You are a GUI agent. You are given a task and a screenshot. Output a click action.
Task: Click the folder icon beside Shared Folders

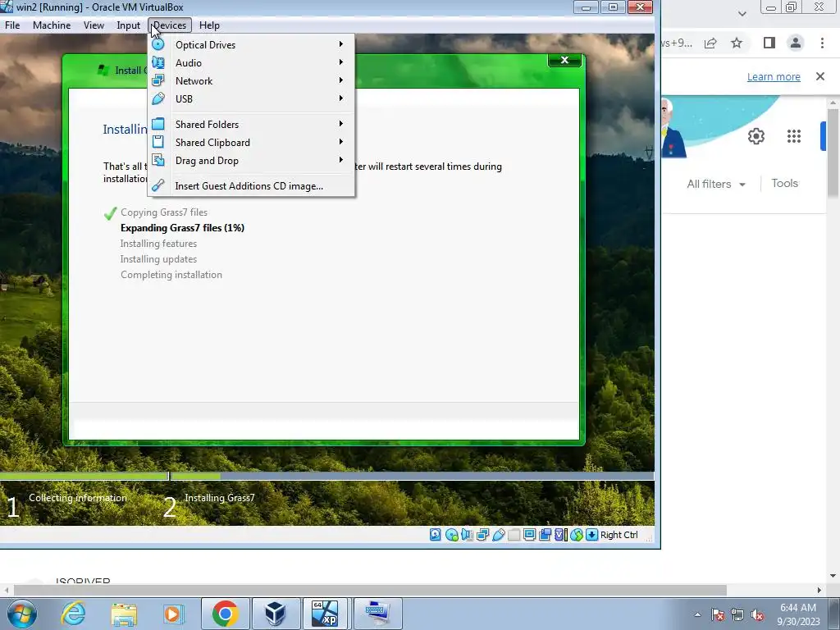click(158, 125)
